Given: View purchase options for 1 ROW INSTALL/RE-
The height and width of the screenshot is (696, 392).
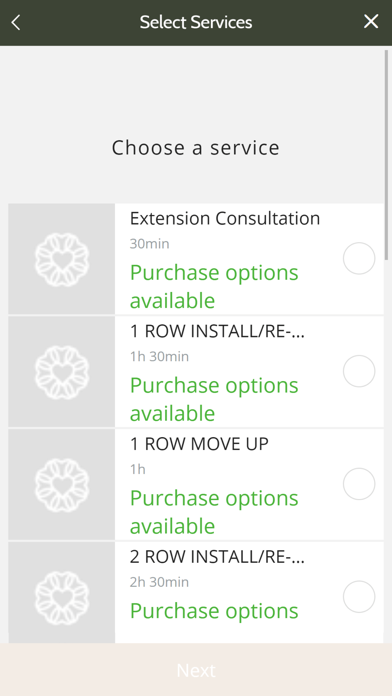Looking at the screenshot, I should point(214,399).
